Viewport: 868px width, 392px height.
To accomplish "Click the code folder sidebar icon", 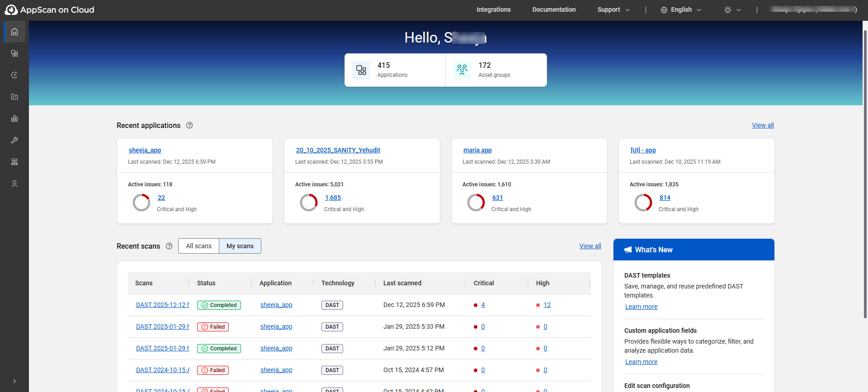I will pyautogui.click(x=14, y=97).
